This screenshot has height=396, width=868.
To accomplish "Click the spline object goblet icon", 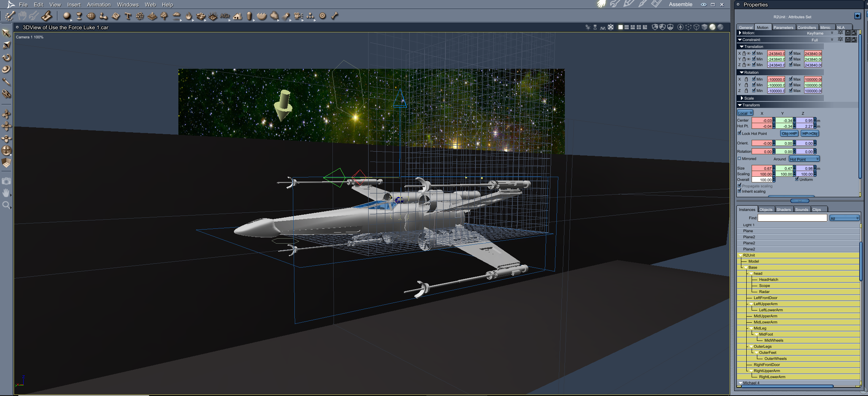I will [79, 16].
